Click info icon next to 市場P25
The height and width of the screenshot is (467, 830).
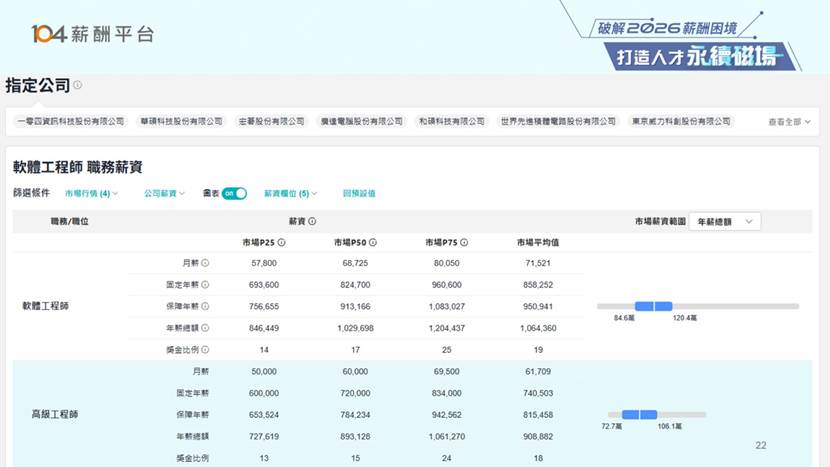[x=281, y=242]
